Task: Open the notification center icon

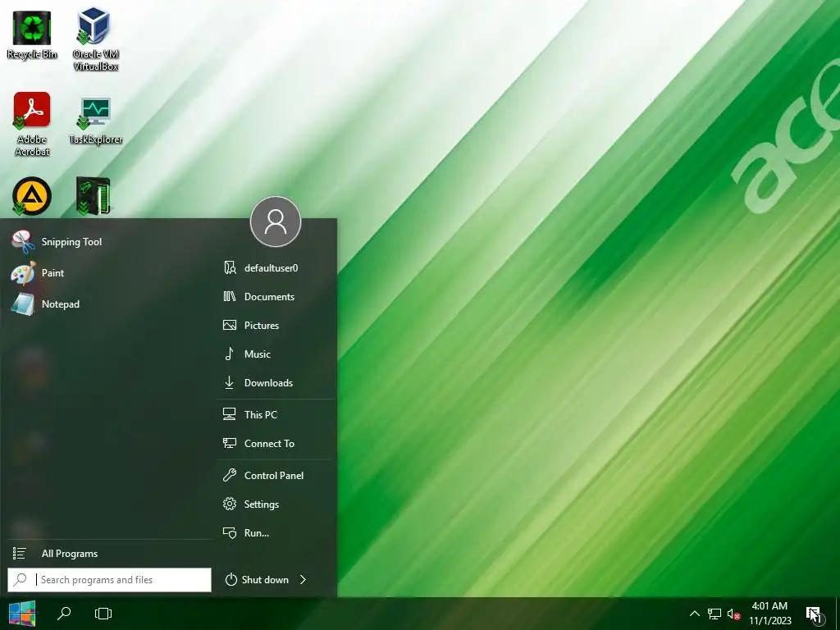Action: click(813, 614)
